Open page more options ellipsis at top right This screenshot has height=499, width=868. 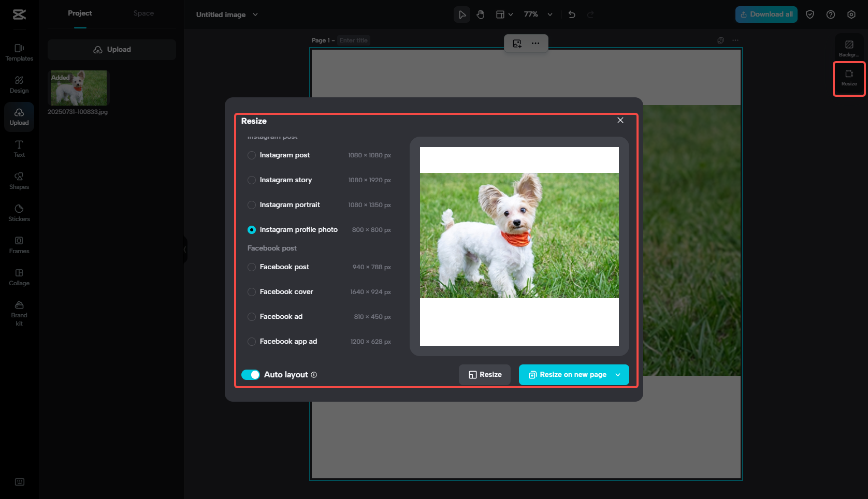point(735,40)
